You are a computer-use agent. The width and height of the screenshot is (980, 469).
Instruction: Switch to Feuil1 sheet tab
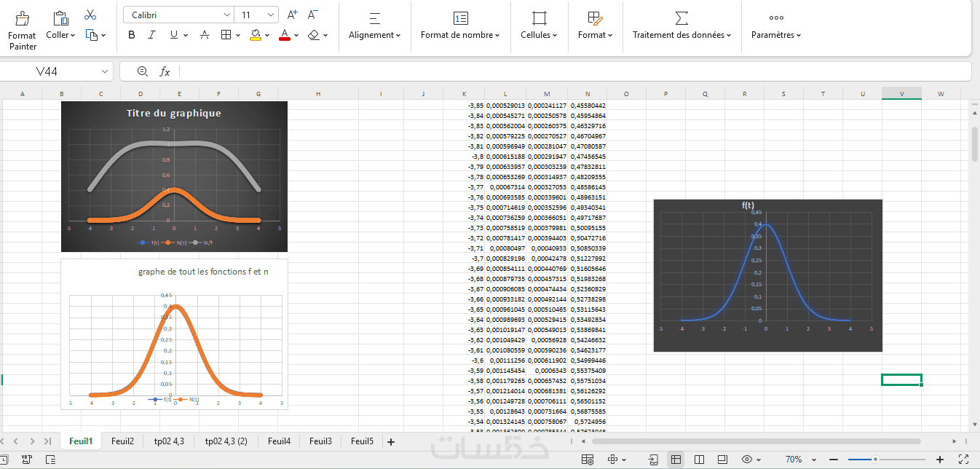81,441
